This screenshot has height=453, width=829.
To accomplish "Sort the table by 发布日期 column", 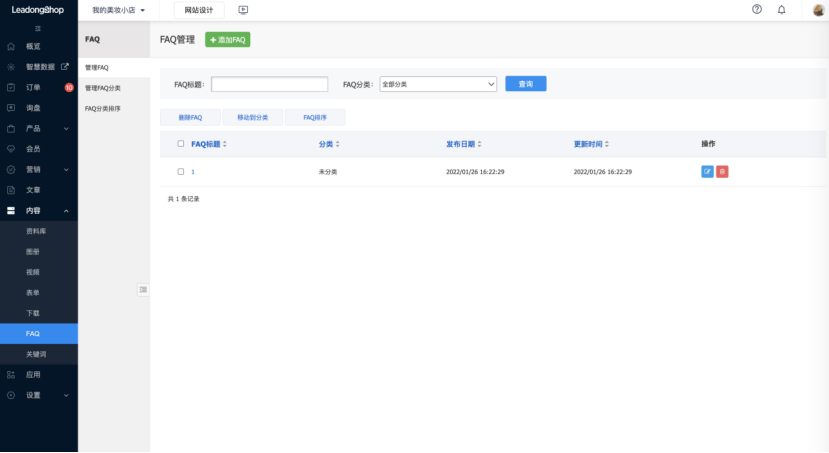I will tap(464, 144).
